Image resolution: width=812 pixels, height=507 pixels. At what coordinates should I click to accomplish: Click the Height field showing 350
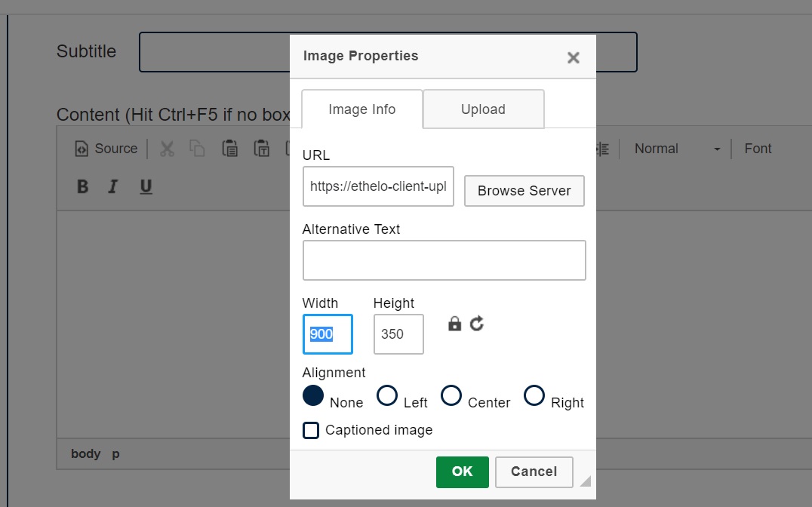click(398, 334)
